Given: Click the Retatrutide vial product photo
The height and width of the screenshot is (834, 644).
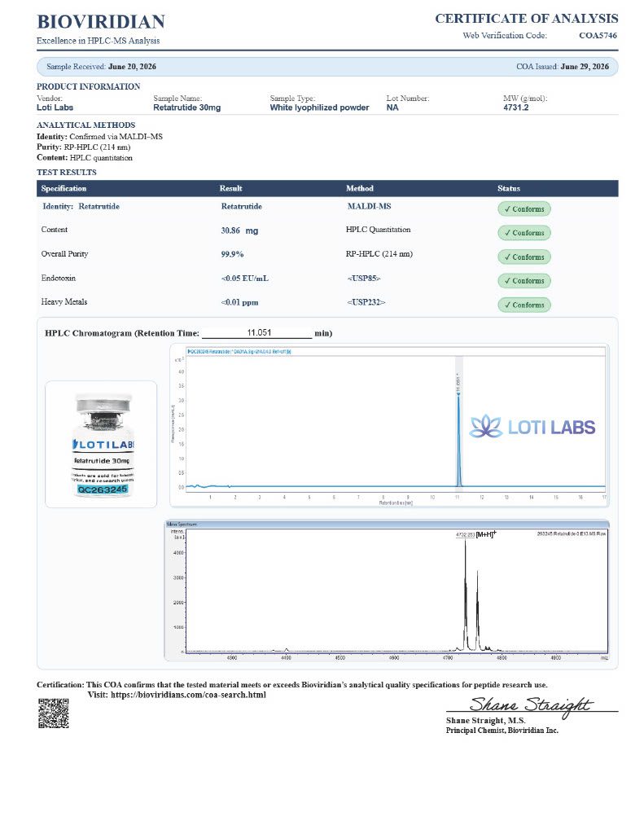Looking at the screenshot, I should pos(103,445).
